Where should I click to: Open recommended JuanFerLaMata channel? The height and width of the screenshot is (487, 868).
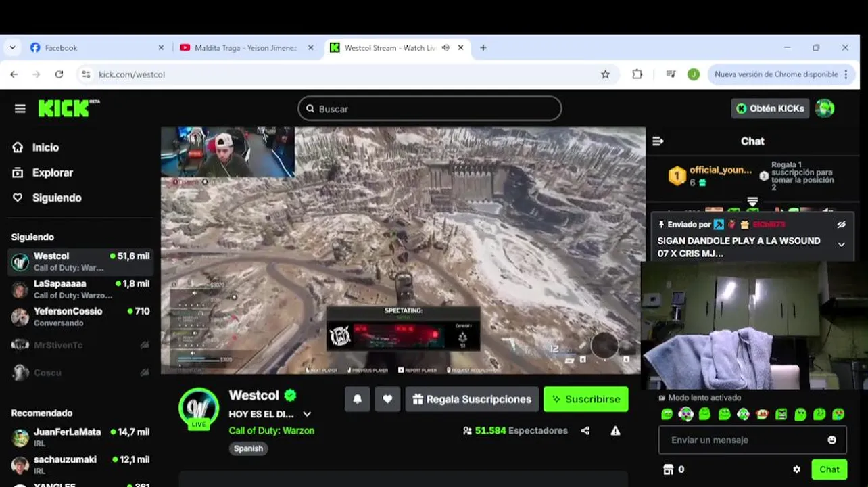(x=80, y=437)
